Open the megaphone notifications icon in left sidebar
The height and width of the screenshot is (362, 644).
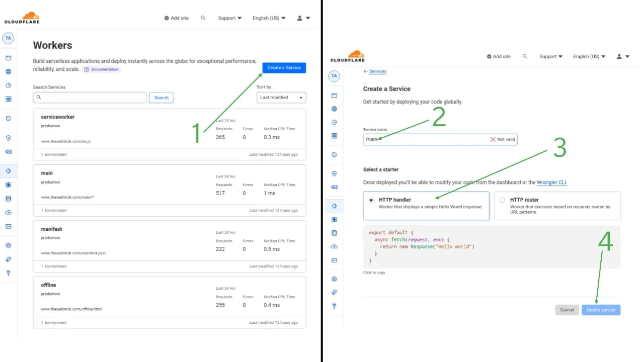click(x=8, y=259)
